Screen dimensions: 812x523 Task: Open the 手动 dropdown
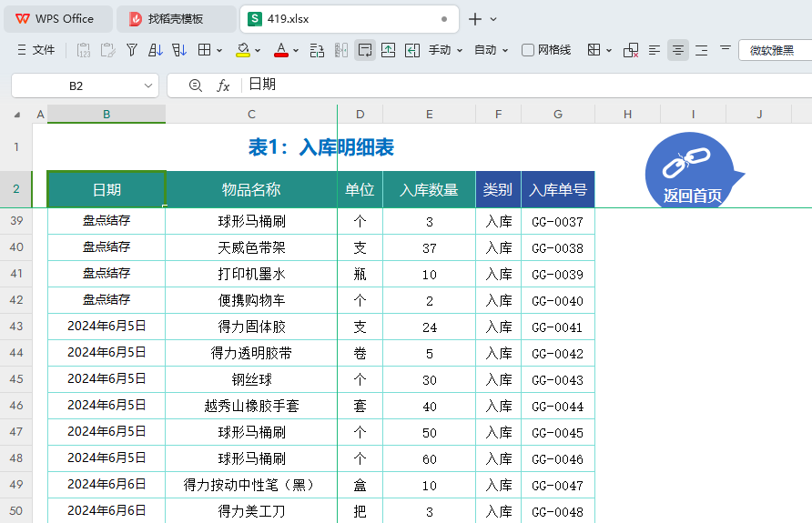[445, 50]
